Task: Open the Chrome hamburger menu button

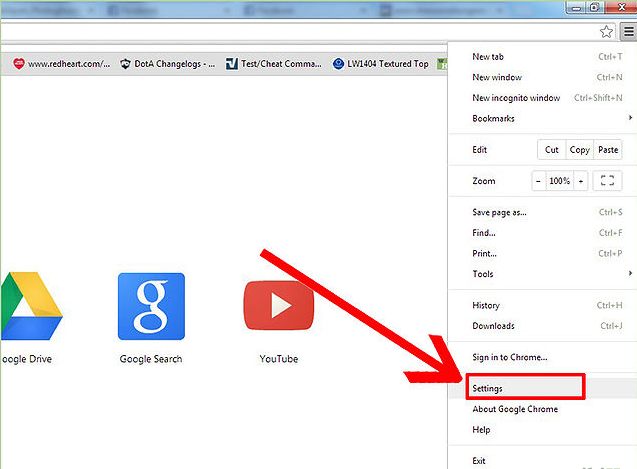Action: pyautogui.click(x=628, y=32)
